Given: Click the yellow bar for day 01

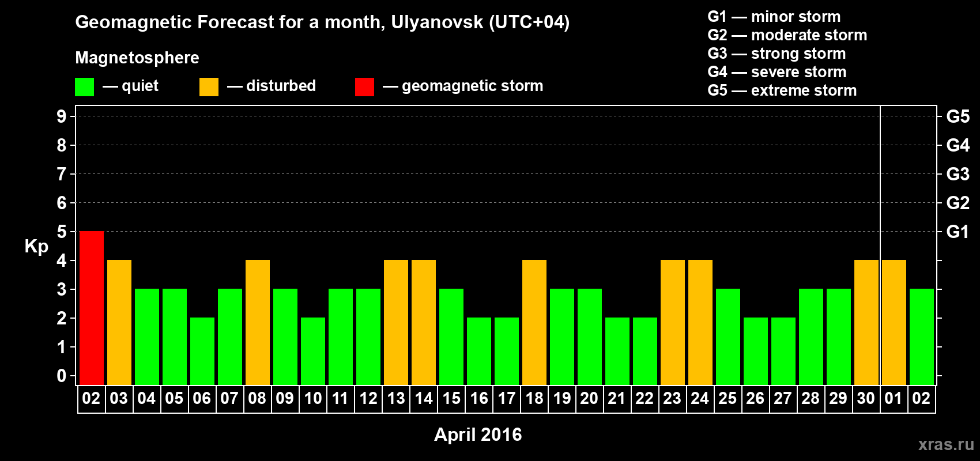Looking at the screenshot, I should click(x=894, y=323).
